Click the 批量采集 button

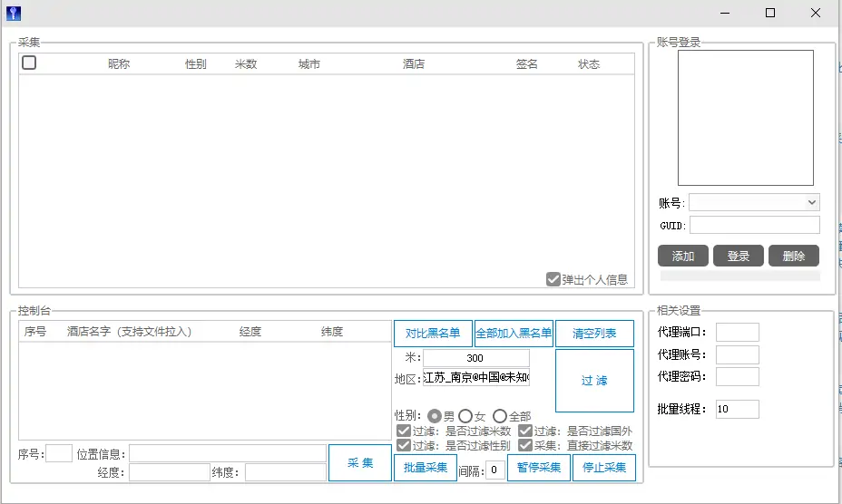pyautogui.click(x=426, y=468)
